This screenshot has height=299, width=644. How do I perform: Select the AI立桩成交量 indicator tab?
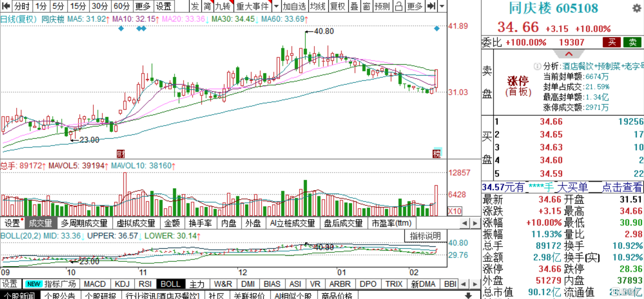click(292, 223)
